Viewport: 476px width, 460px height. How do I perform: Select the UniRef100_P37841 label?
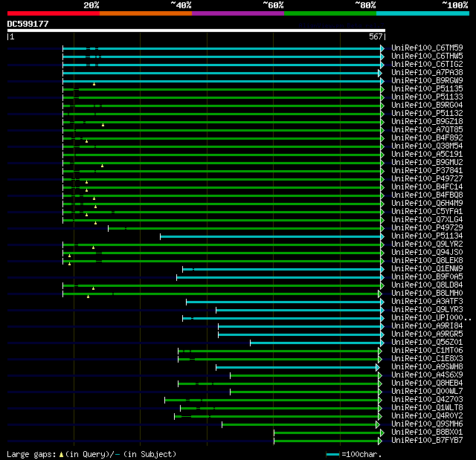pos(427,171)
